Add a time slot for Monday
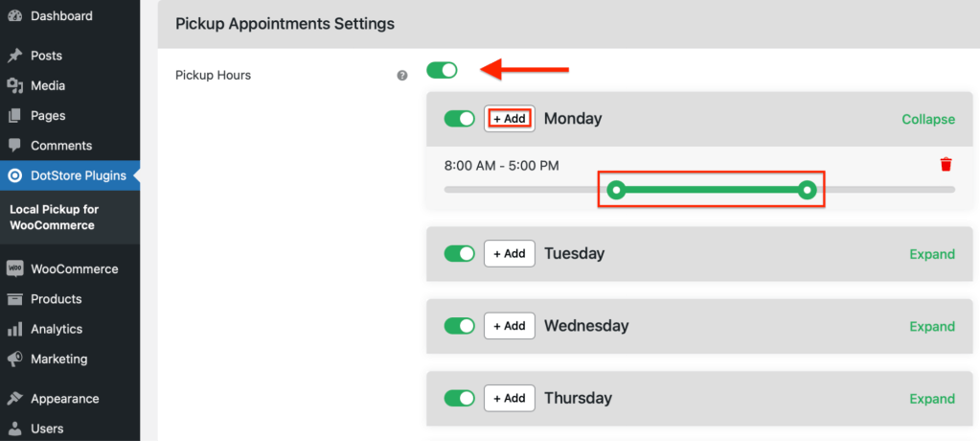 coord(510,118)
